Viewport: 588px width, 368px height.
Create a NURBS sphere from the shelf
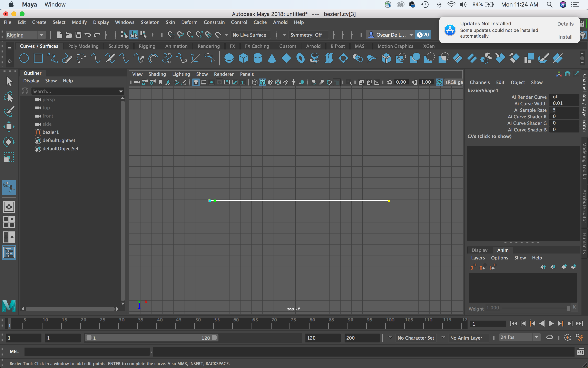click(x=229, y=58)
